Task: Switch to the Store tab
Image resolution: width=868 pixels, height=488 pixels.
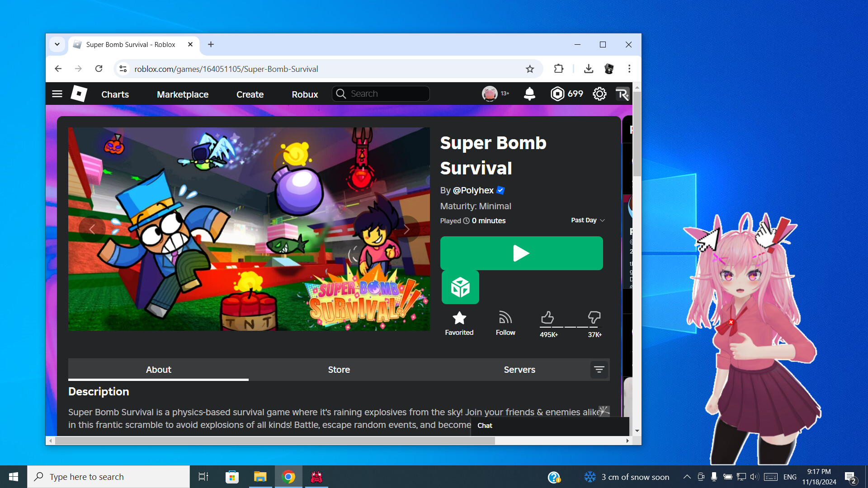Action: (339, 370)
